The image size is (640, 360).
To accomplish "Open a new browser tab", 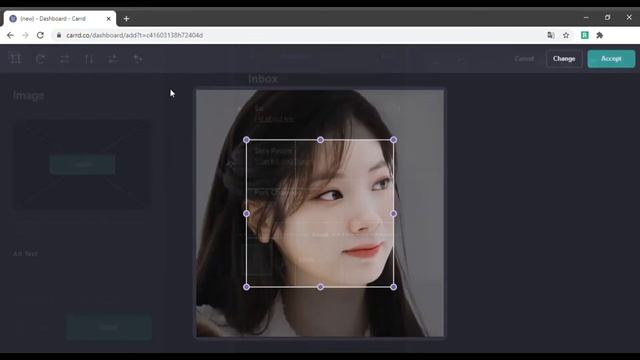I will pyautogui.click(x=127, y=19).
